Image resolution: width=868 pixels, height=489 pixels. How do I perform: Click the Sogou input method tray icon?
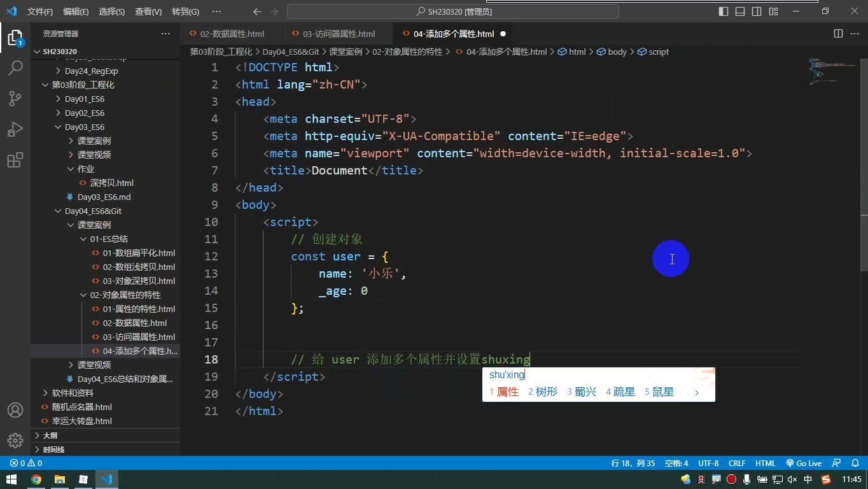click(x=826, y=479)
